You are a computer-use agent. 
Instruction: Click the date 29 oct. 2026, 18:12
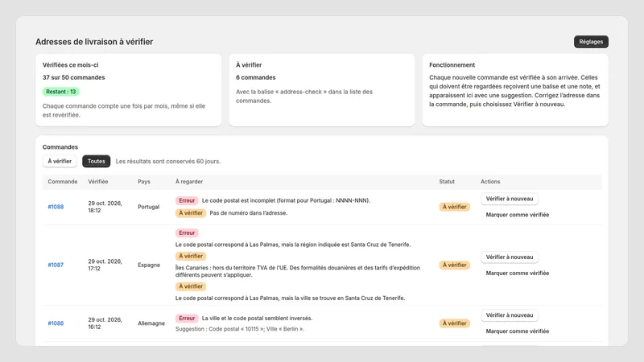(x=105, y=207)
